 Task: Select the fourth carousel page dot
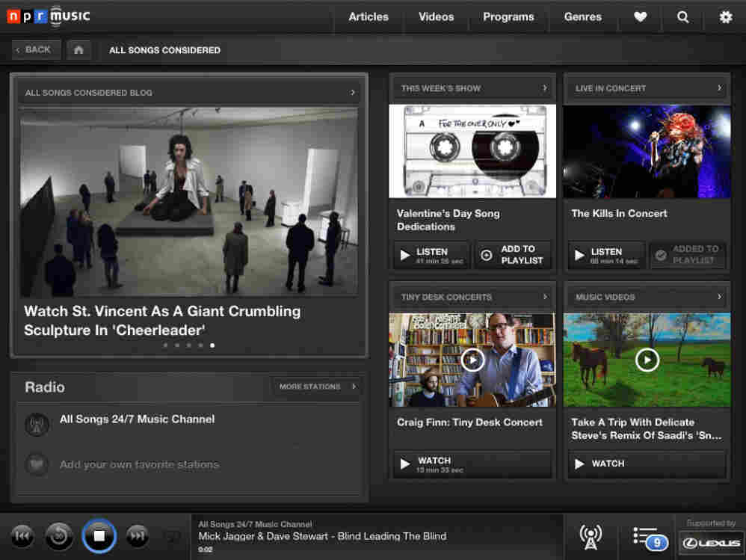click(x=201, y=345)
